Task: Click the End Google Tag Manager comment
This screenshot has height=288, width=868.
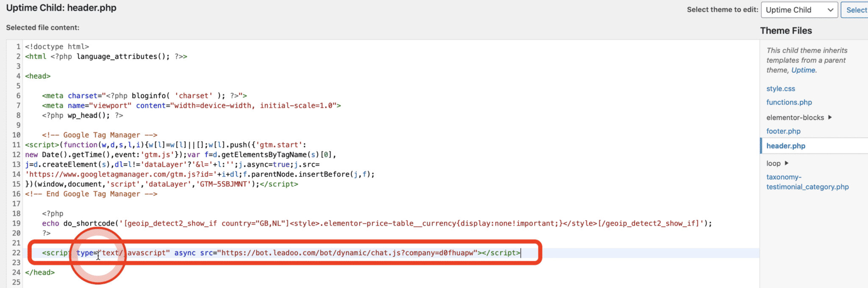Action: [x=91, y=194]
